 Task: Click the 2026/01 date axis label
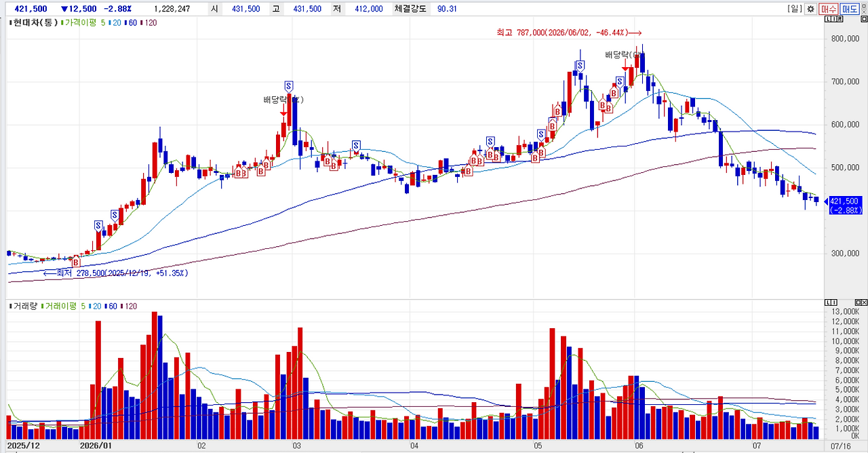95,446
